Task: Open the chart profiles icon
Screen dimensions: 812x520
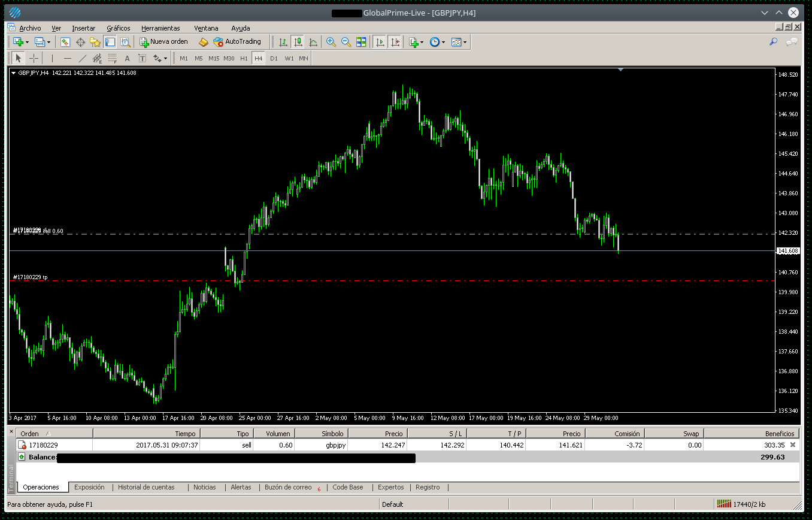Action: point(40,42)
